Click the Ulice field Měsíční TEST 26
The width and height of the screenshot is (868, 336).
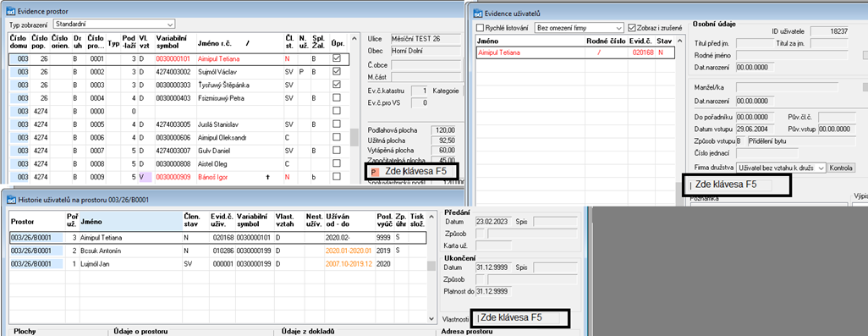coord(426,39)
